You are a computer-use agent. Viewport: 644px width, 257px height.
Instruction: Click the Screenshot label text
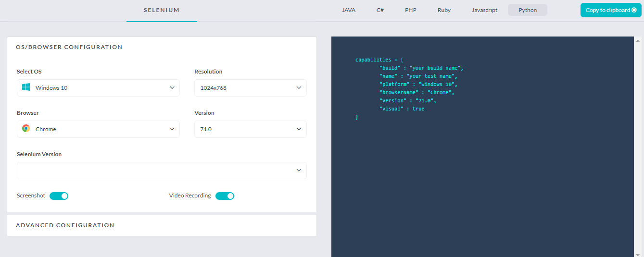coord(31,196)
